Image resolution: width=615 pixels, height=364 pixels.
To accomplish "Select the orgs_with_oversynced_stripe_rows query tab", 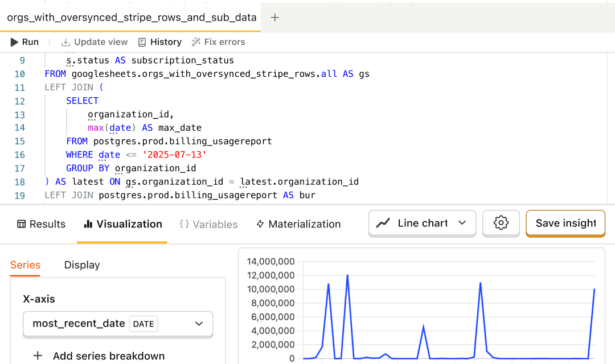I will (x=130, y=18).
